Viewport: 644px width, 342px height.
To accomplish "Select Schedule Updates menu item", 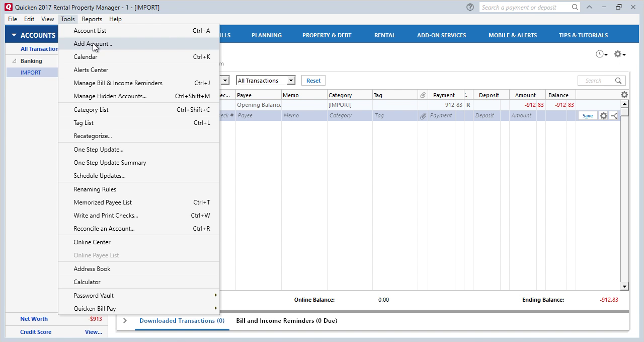I will [x=138, y=176].
